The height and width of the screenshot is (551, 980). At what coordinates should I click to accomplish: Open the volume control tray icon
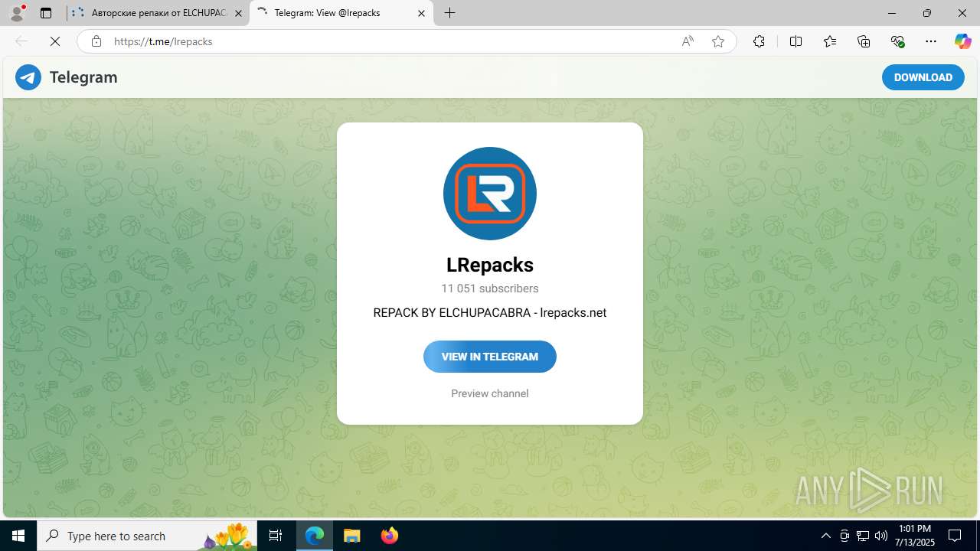pyautogui.click(x=881, y=536)
